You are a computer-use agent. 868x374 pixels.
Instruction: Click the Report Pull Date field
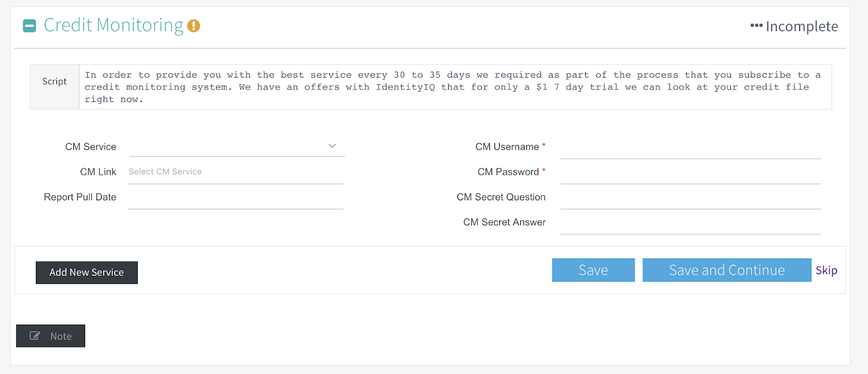236,198
